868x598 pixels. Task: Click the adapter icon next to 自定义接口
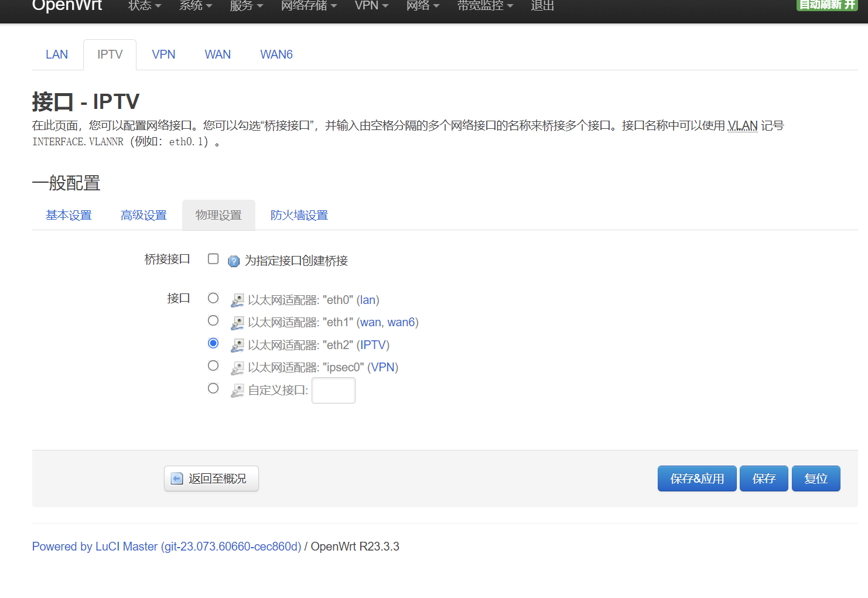[x=237, y=389]
